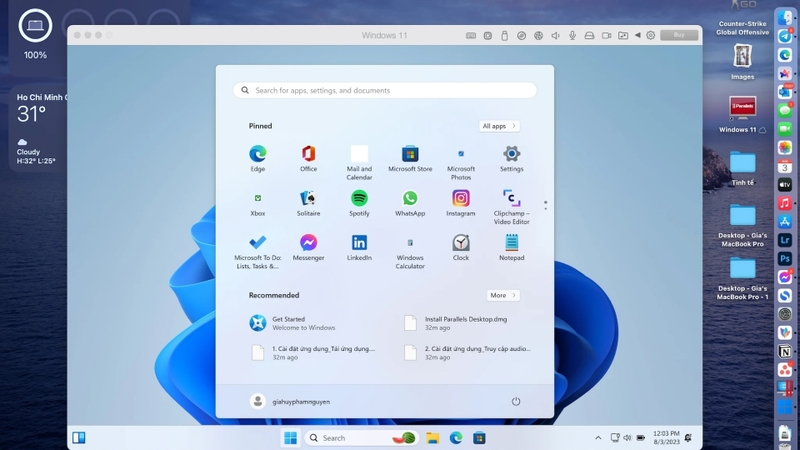Open recommended file starting with '1. Cài đặt'
The height and width of the screenshot is (450, 800).
click(313, 353)
